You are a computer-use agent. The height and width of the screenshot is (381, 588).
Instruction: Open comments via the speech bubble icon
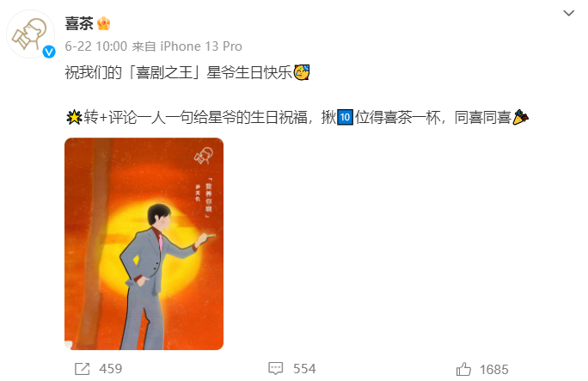pos(276,369)
